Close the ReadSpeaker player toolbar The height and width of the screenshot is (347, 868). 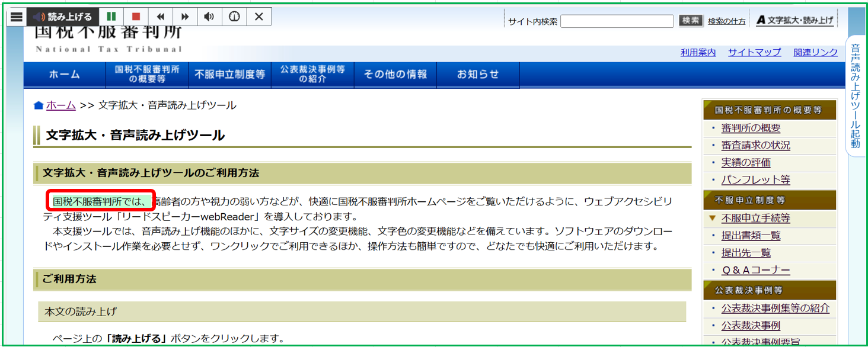pyautogui.click(x=259, y=17)
